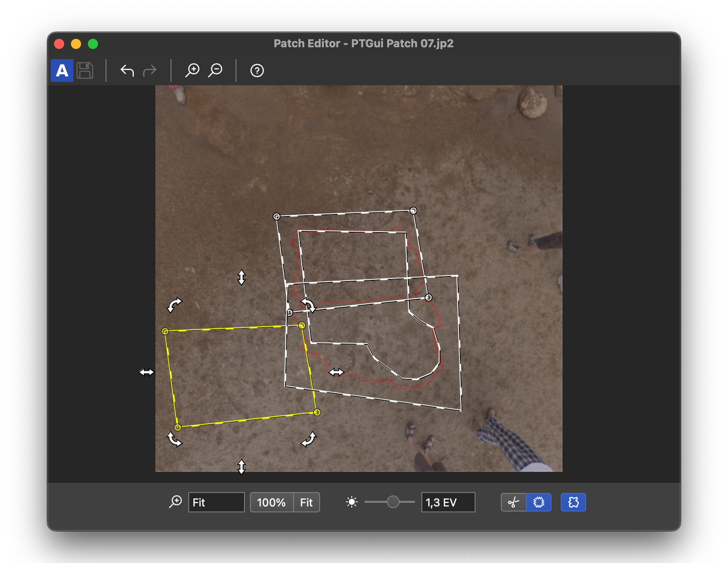Click the Patch Editor window title text
The width and height of the screenshot is (728, 563).
(364, 43)
